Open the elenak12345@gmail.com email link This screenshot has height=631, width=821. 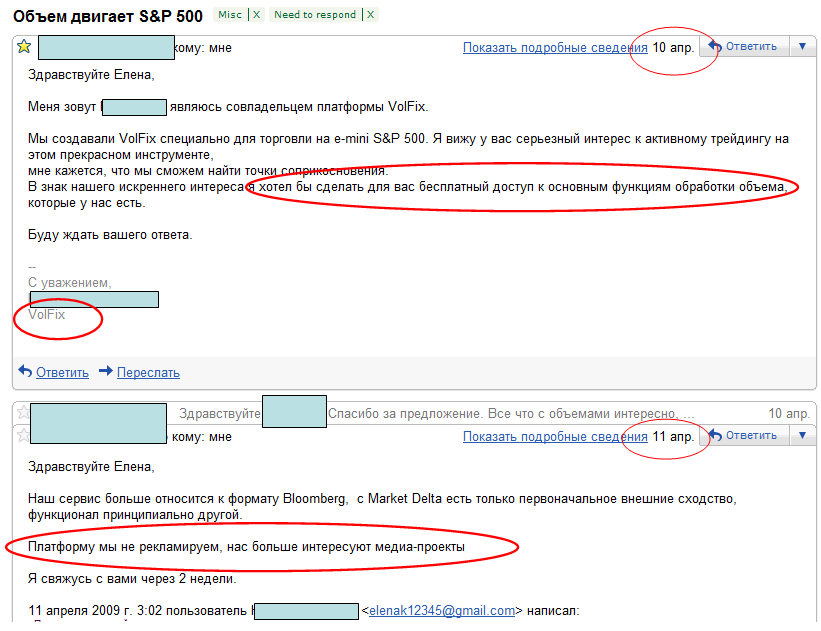(442, 610)
